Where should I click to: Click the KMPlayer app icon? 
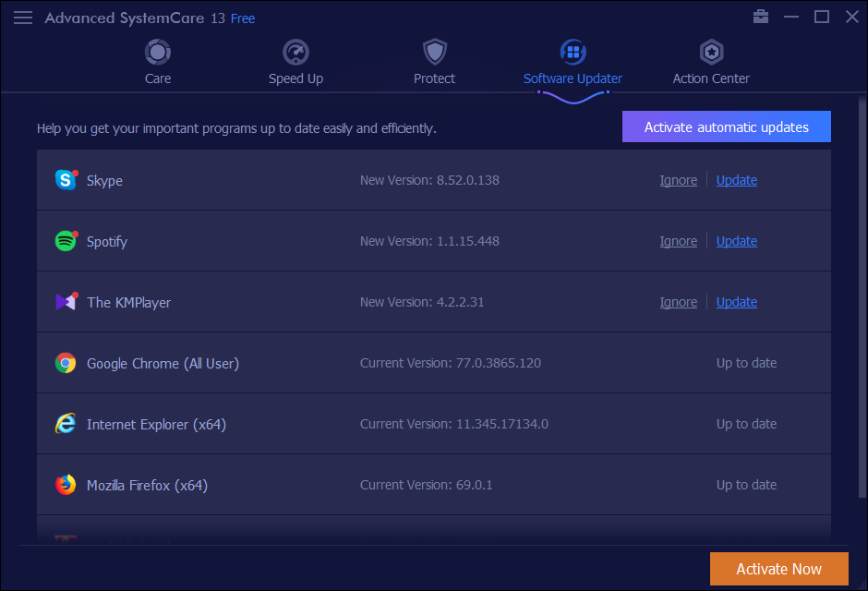[x=66, y=302]
